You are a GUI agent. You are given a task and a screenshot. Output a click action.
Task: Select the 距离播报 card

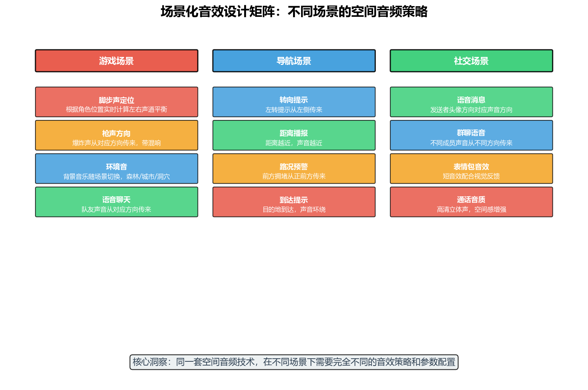coord(294,135)
